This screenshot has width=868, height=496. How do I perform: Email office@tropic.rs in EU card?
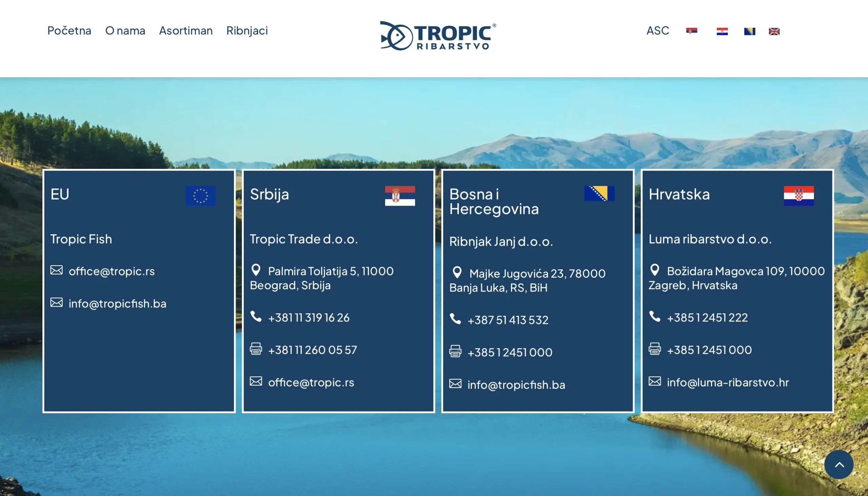click(x=112, y=271)
